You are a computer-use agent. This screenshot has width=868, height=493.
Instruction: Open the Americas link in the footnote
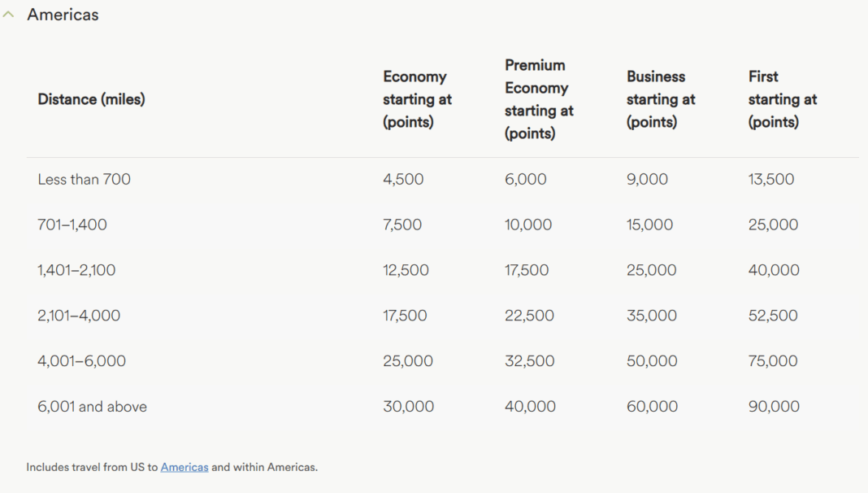184,467
